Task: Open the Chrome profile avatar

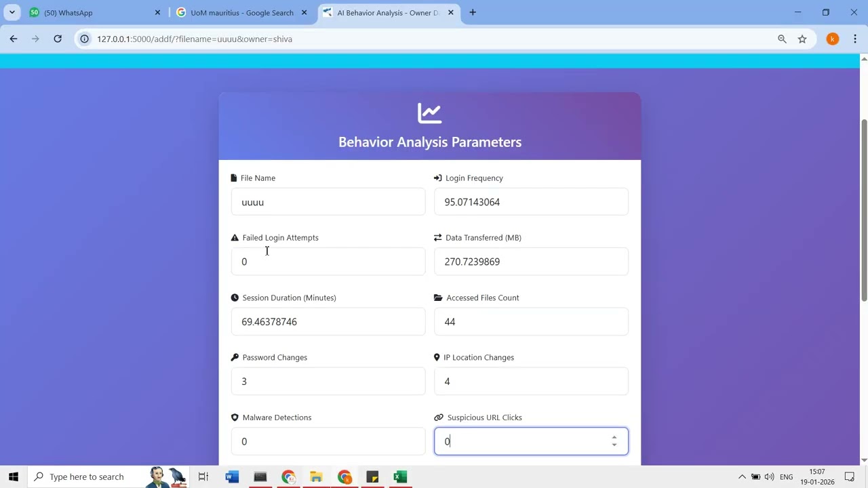Action: pos(833,39)
